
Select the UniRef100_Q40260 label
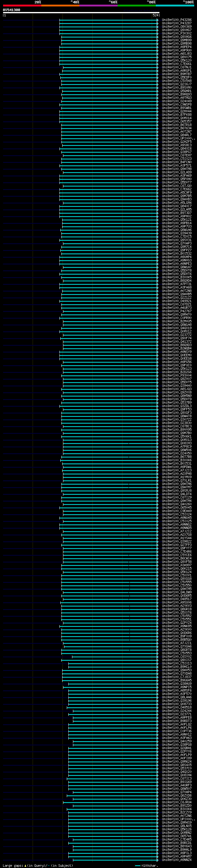tap(176, 504)
